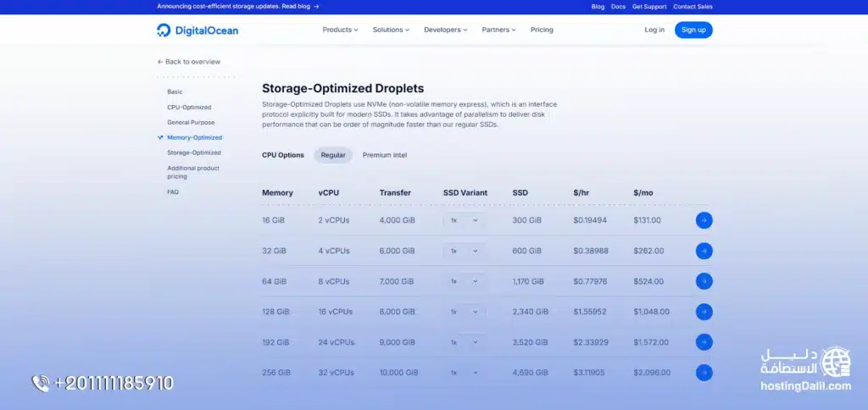Screen dimensions: 868x410
Task: Click the $131.00 monthly price
Action: (x=647, y=220)
